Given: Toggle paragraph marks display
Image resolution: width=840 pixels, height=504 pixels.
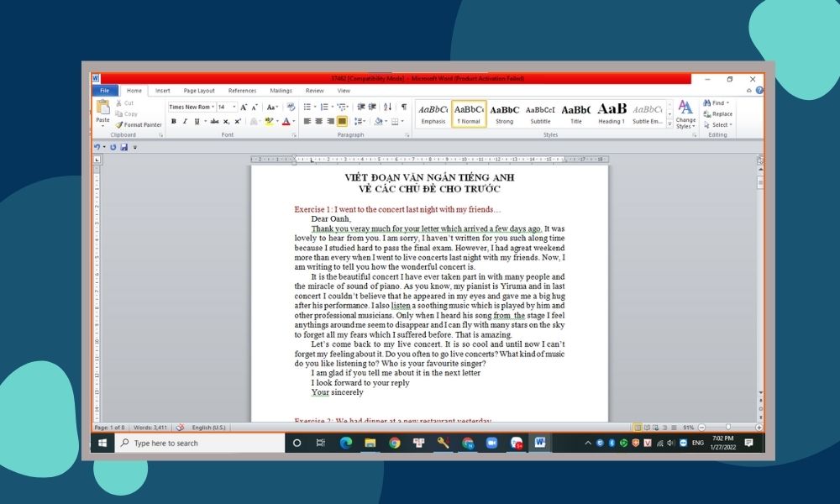Looking at the screenshot, I should tap(403, 107).
